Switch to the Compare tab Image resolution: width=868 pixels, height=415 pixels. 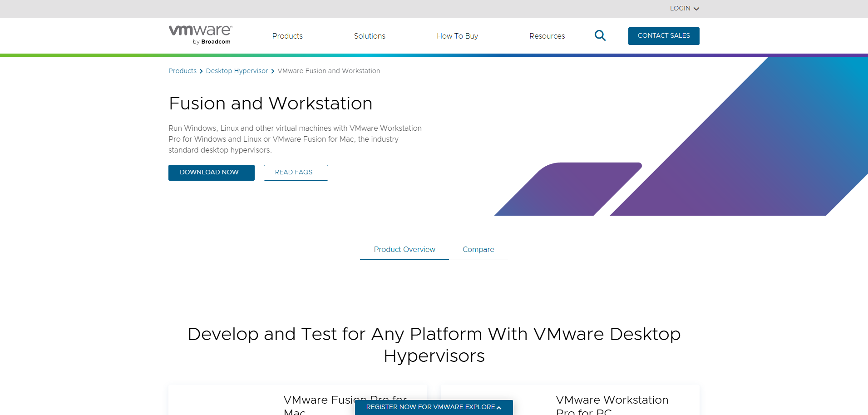pyautogui.click(x=478, y=250)
